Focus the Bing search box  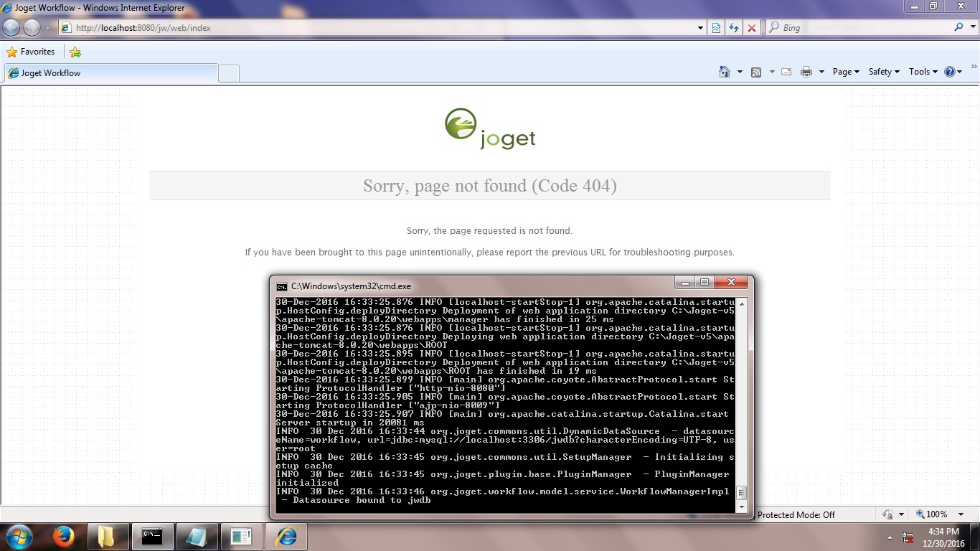point(859,27)
